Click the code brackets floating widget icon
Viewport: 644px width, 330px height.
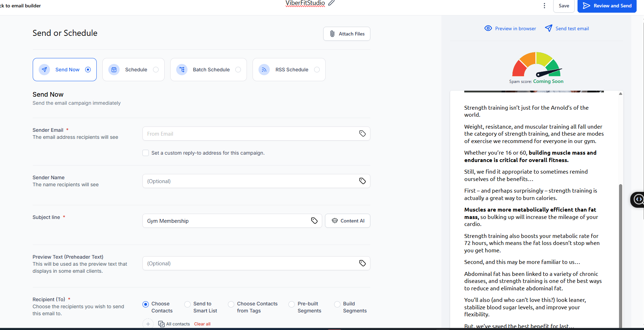[638, 200]
